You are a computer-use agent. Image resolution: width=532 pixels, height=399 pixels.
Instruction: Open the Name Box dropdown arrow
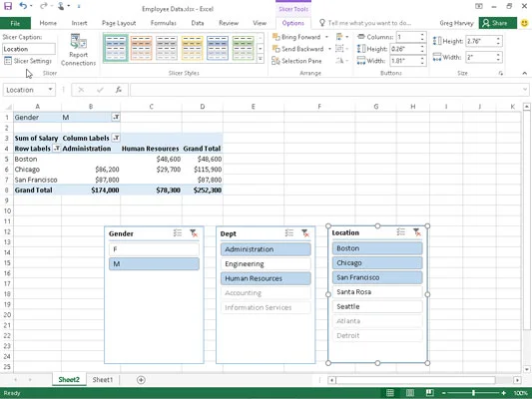coord(50,90)
